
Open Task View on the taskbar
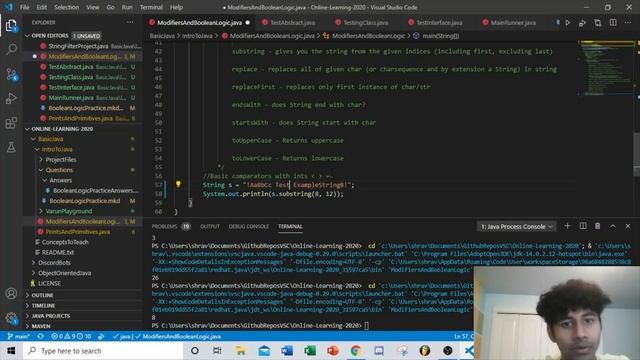217,351
